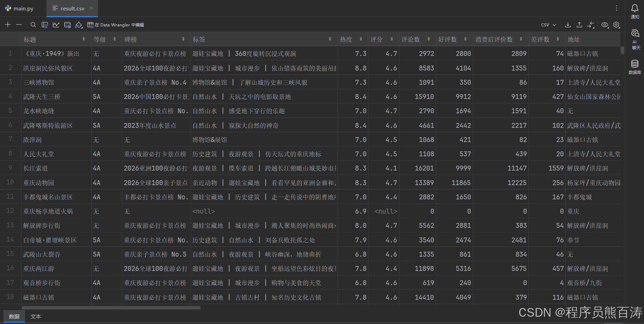The height and width of the screenshot is (324, 644).
Task: Select row number 12 header
Action: (x=10, y=211)
